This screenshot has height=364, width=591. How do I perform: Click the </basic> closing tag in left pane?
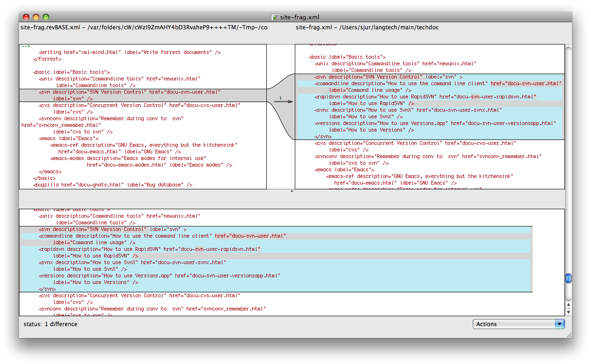[45, 178]
